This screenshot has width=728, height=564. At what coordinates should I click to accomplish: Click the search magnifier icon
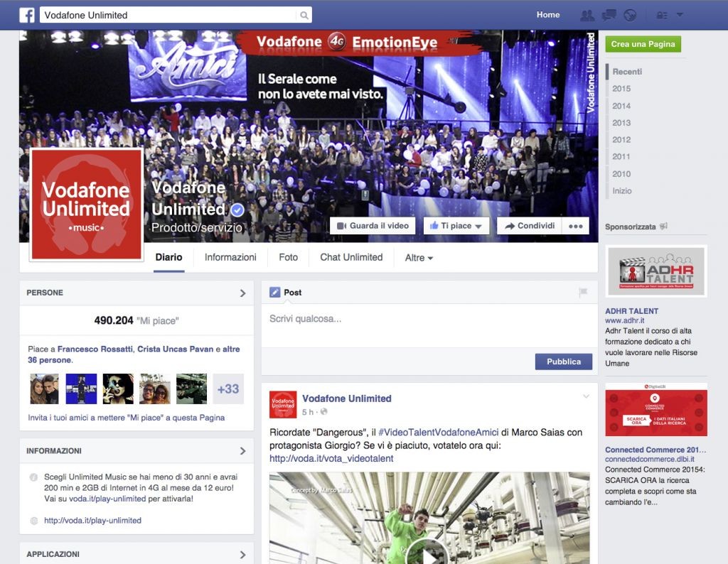(x=304, y=16)
